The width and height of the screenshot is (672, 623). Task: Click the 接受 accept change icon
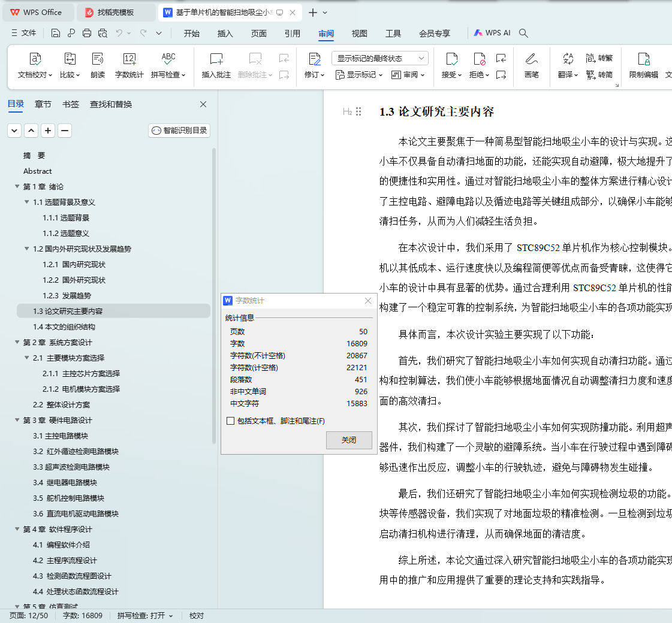coord(452,59)
